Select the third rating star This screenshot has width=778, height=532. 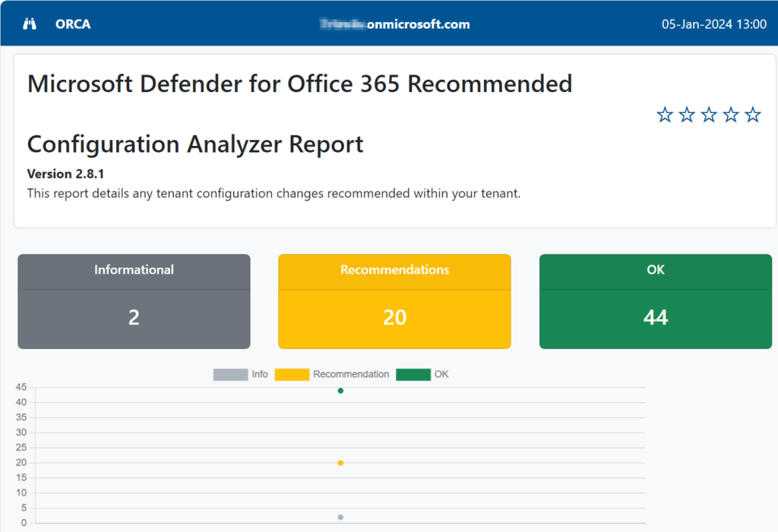coord(709,115)
